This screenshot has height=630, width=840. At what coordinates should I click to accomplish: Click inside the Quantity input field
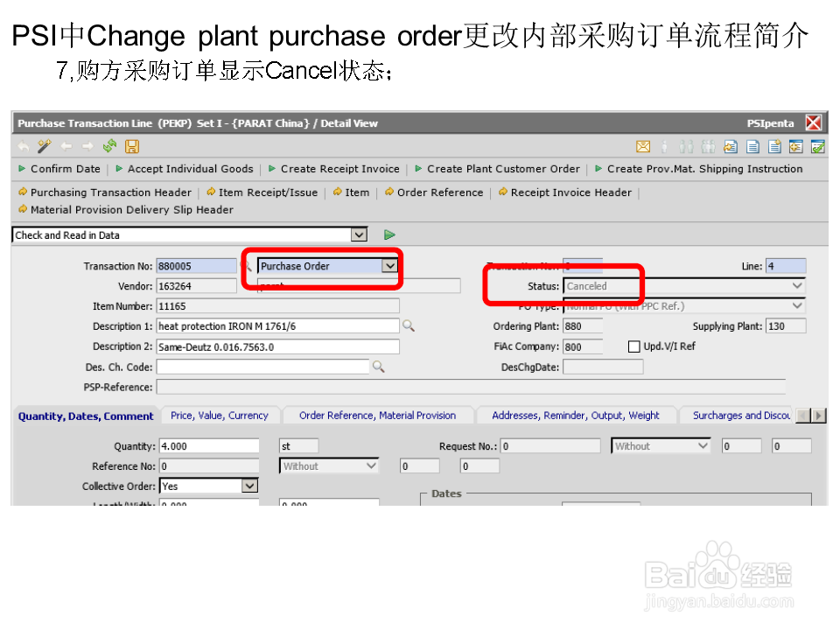[x=210, y=445]
